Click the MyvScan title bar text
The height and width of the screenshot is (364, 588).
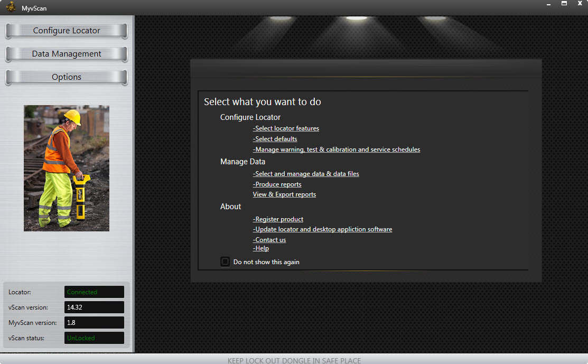click(34, 8)
